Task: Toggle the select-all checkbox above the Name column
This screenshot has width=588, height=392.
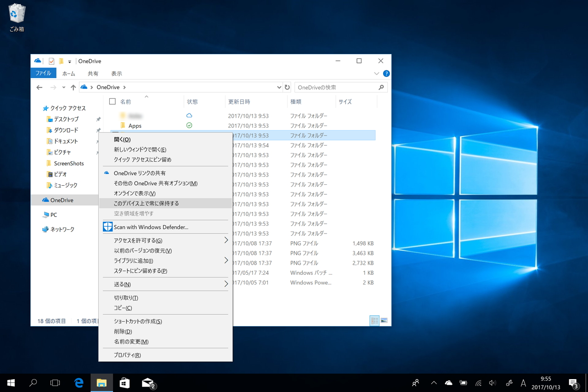Action: 112,101
